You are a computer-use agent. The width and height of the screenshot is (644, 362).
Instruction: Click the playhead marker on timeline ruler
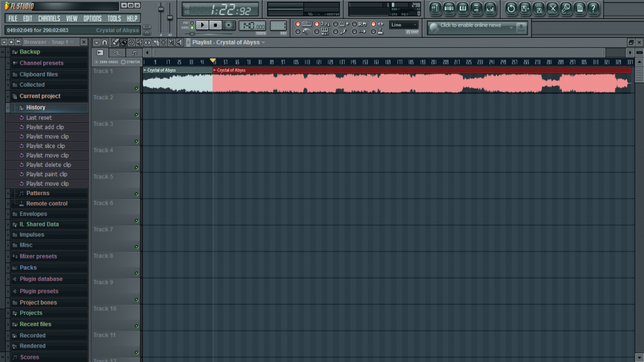click(x=213, y=61)
